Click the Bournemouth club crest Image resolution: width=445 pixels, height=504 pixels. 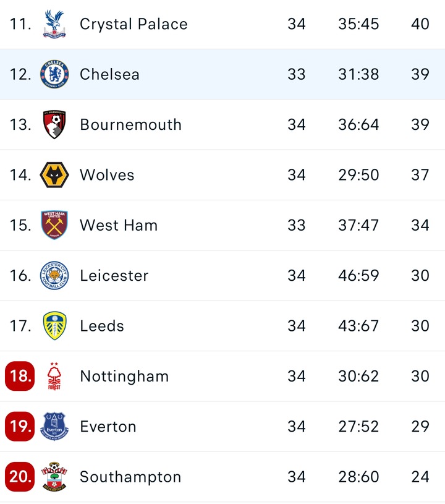pos(54,125)
